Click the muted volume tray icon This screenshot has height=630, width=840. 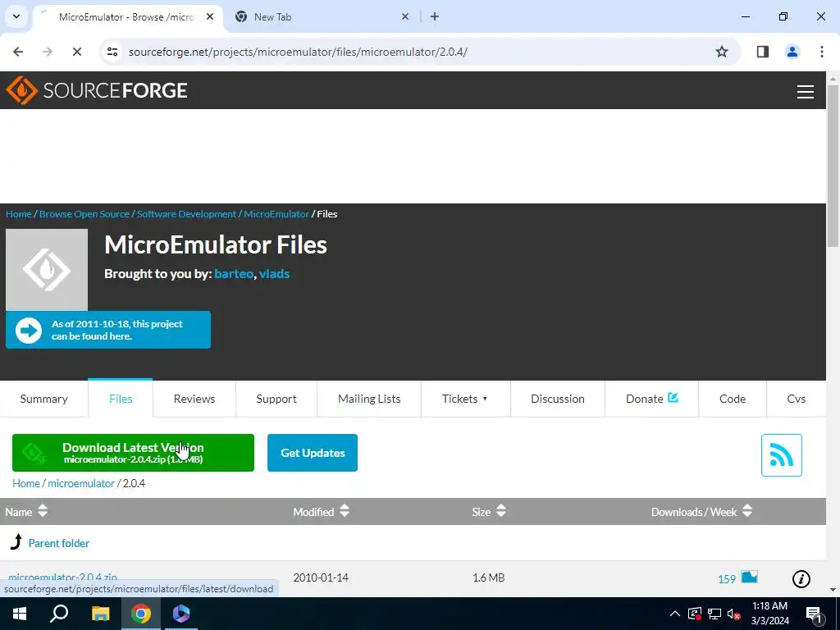click(x=734, y=614)
